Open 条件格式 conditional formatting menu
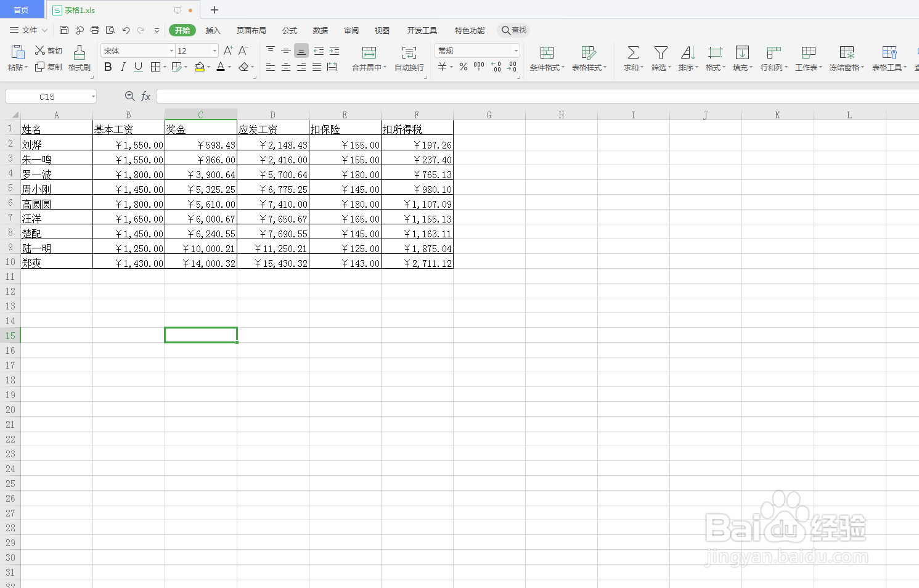 pos(547,58)
